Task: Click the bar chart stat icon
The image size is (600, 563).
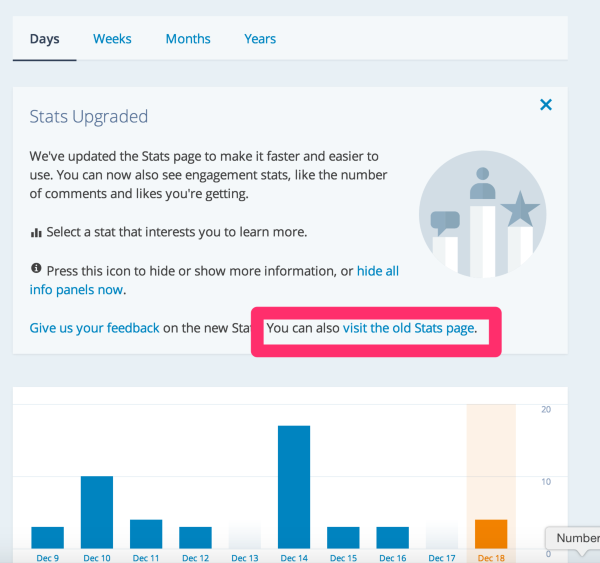Action: [36, 232]
